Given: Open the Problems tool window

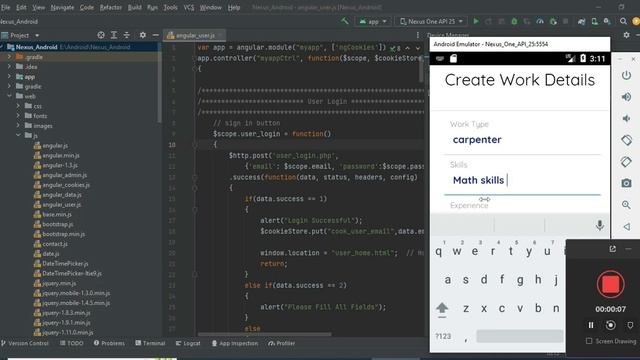Looking at the screenshot, I should pyautogui.click(x=109, y=343).
